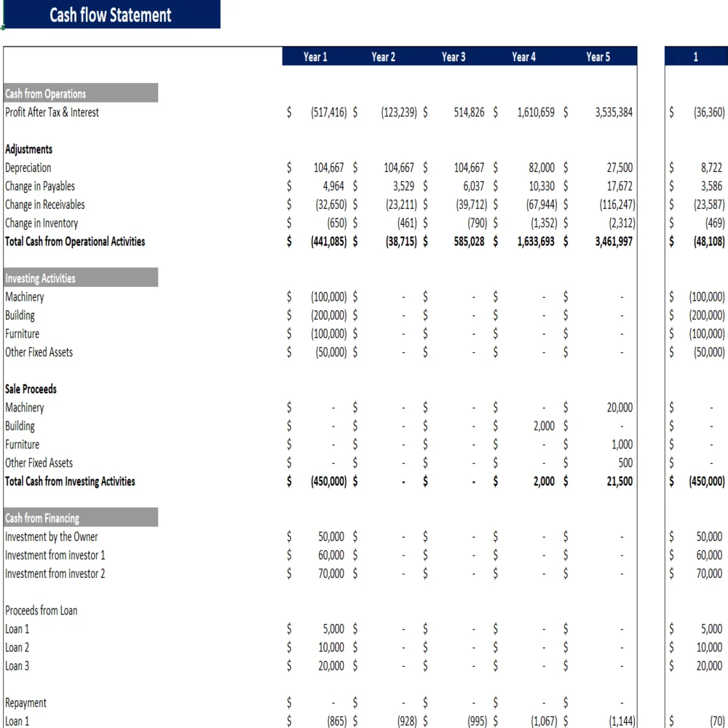728x728 pixels.
Task: Select the Year 1 column header
Action: tap(314, 57)
